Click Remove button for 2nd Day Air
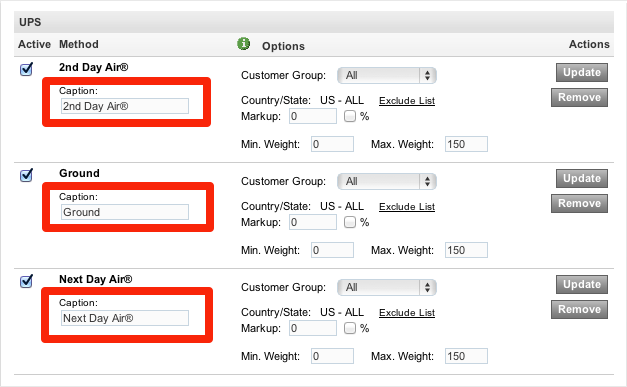Image resolution: width=627 pixels, height=387 pixels. coord(579,98)
